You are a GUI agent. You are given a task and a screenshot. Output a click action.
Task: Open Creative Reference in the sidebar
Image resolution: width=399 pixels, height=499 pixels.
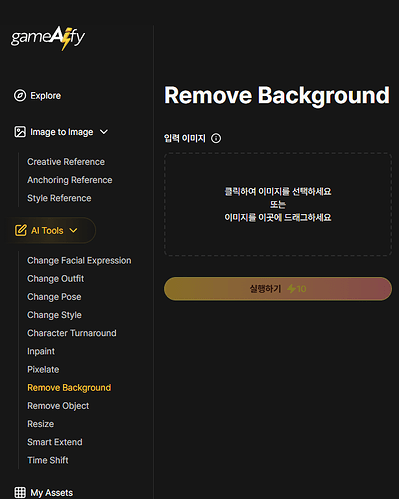[x=66, y=162]
